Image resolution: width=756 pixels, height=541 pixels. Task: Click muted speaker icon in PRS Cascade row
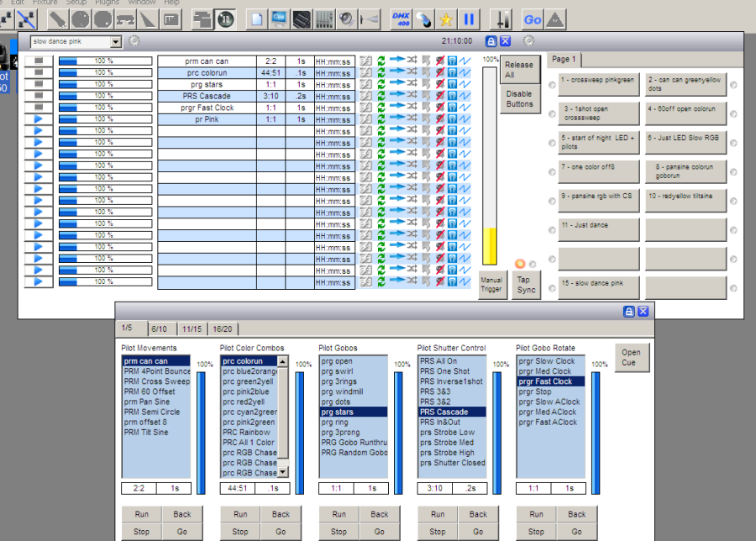tap(439, 96)
